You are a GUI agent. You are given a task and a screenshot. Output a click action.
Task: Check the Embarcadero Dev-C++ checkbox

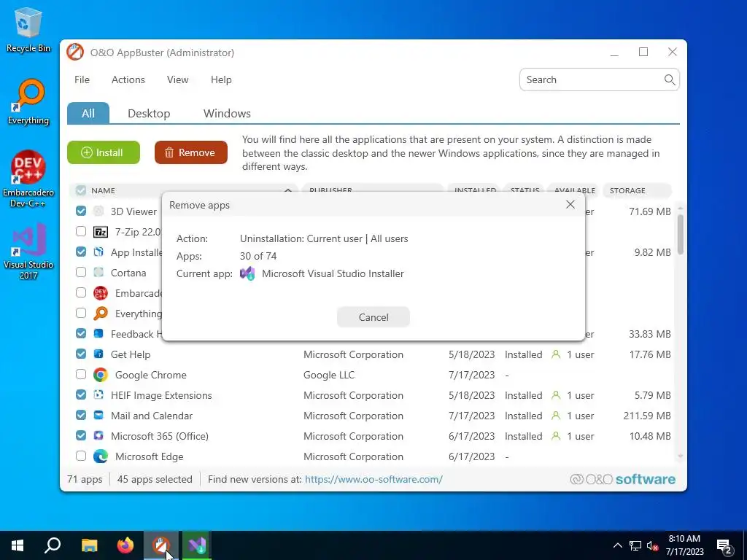coord(81,292)
